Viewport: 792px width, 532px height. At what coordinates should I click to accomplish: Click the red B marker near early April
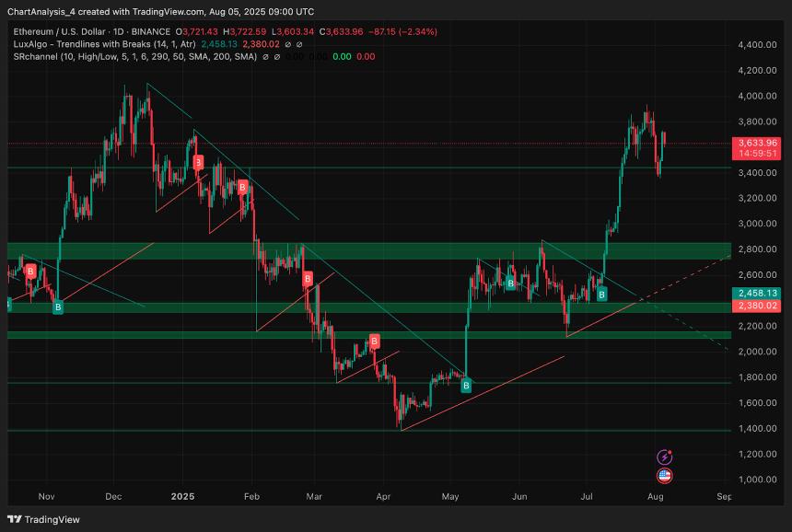[x=374, y=341]
